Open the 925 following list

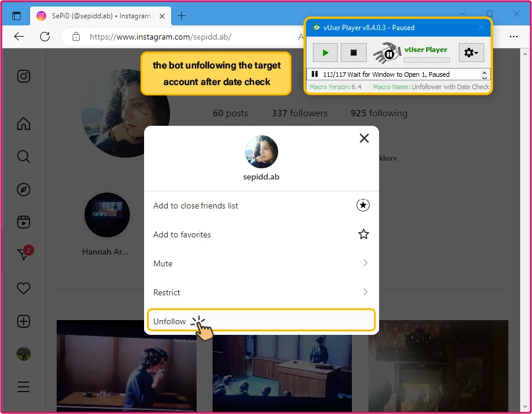[x=379, y=113]
